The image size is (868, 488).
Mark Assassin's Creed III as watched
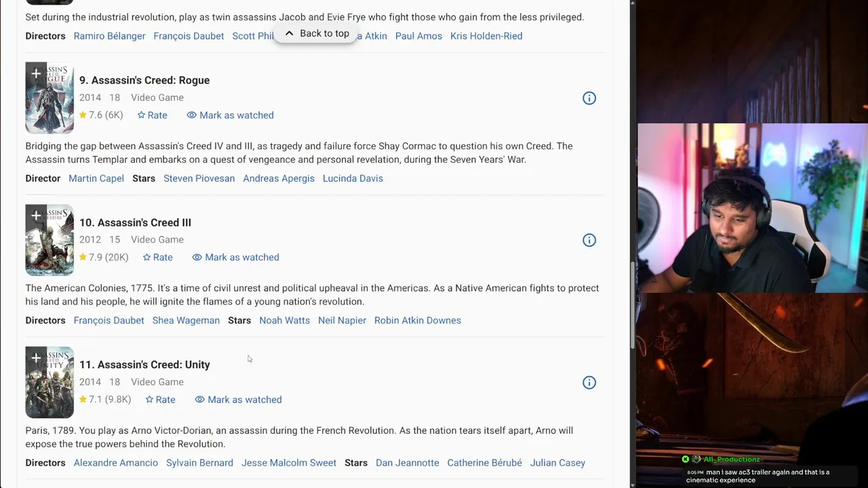pyautogui.click(x=235, y=258)
